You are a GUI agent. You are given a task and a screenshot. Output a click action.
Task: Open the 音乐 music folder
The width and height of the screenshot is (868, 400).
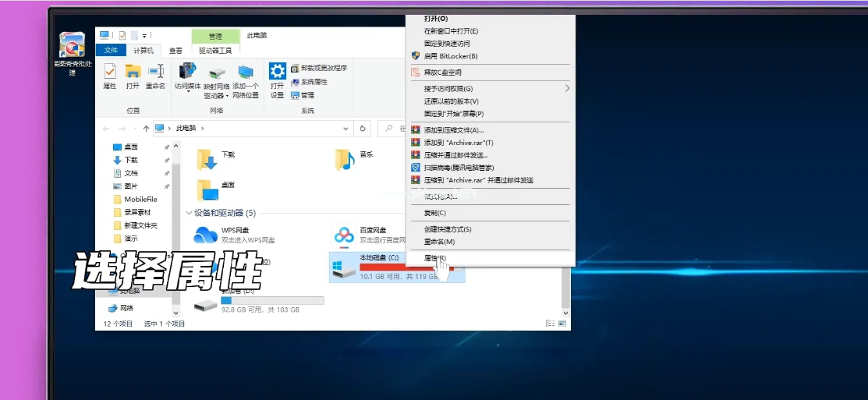tap(345, 159)
